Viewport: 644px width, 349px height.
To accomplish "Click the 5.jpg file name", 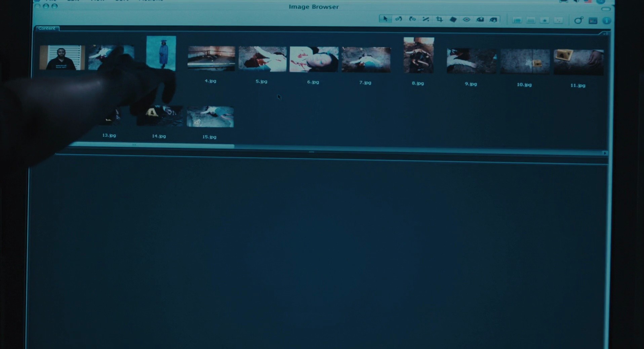I will (x=261, y=81).
